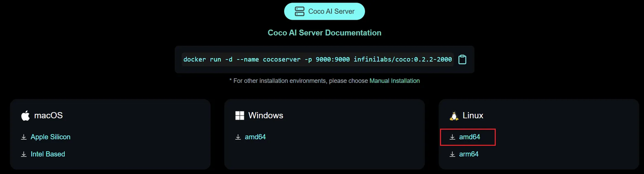Image resolution: width=644 pixels, height=174 pixels.
Task: Download the Windows amd64 build
Action: (x=255, y=137)
